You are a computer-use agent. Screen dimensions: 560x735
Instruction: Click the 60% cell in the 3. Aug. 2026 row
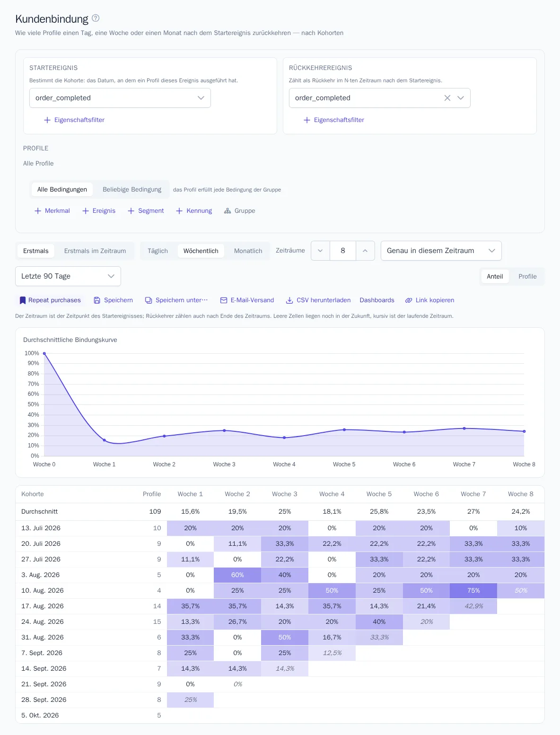pos(237,575)
